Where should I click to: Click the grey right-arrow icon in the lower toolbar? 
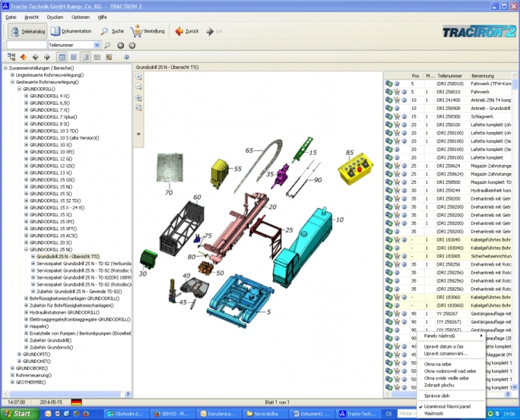pyautogui.click(x=47, y=57)
